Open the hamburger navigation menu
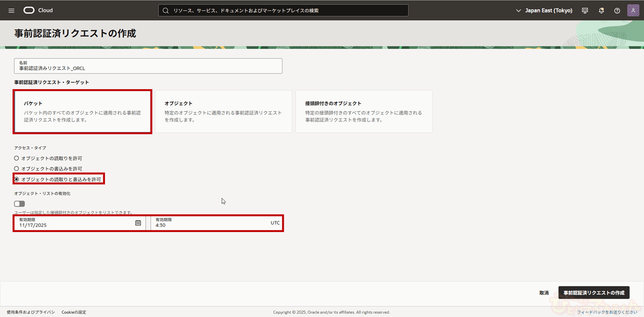 (x=12, y=11)
